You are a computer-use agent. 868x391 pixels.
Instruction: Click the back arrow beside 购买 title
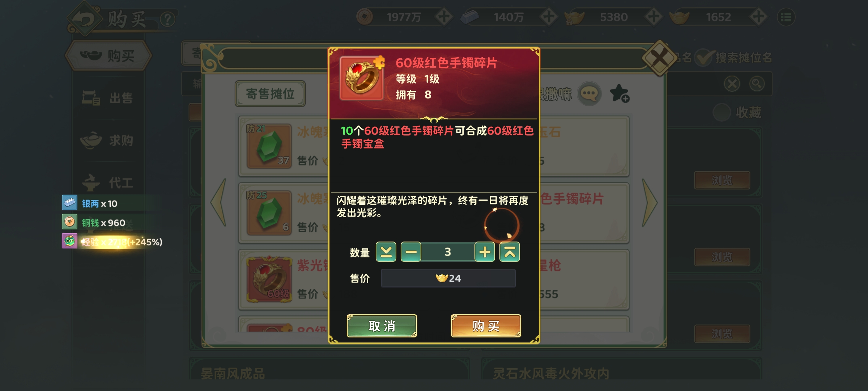click(85, 19)
